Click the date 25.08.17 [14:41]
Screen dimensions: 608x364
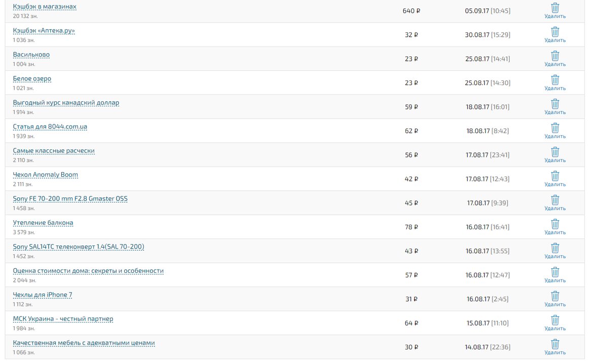click(487, 59)
